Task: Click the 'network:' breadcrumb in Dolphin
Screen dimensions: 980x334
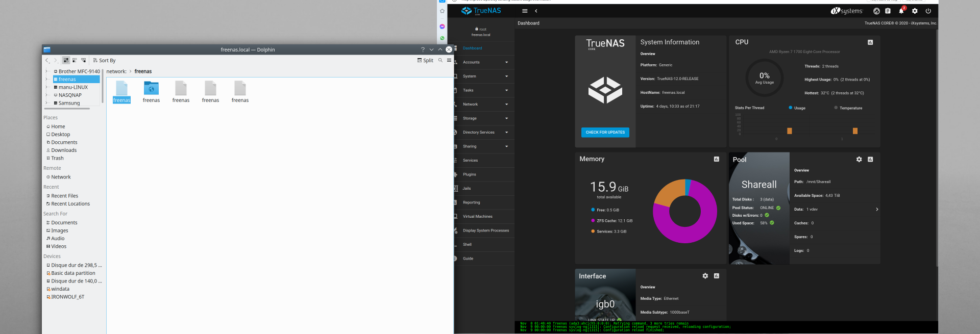Action: (116, 71)
